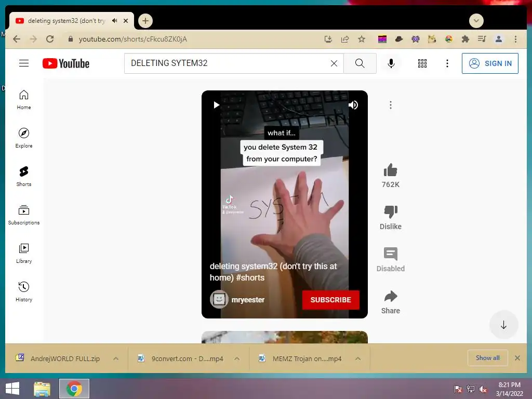Open the Short's more options menu
The height and width of the screenshot is (399, 532).
(x=391, y=105)
